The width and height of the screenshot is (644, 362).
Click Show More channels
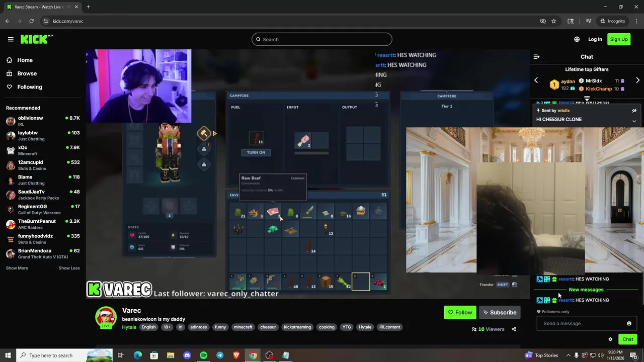click(17, 268)
